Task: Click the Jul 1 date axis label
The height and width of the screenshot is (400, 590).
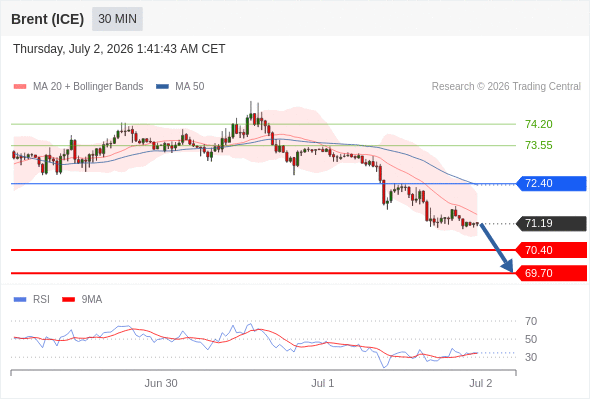Action: pos(322,383)
